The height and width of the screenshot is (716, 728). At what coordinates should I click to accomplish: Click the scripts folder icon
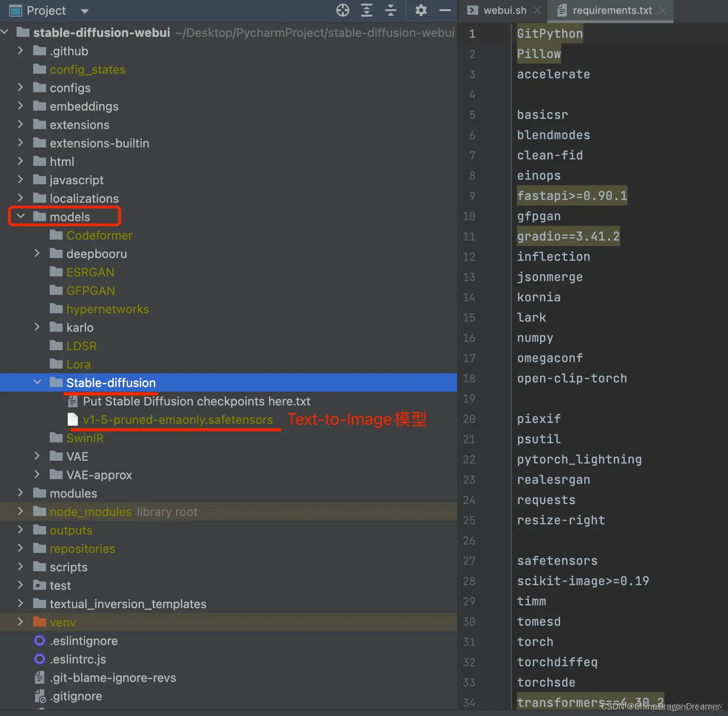(40, 566)
